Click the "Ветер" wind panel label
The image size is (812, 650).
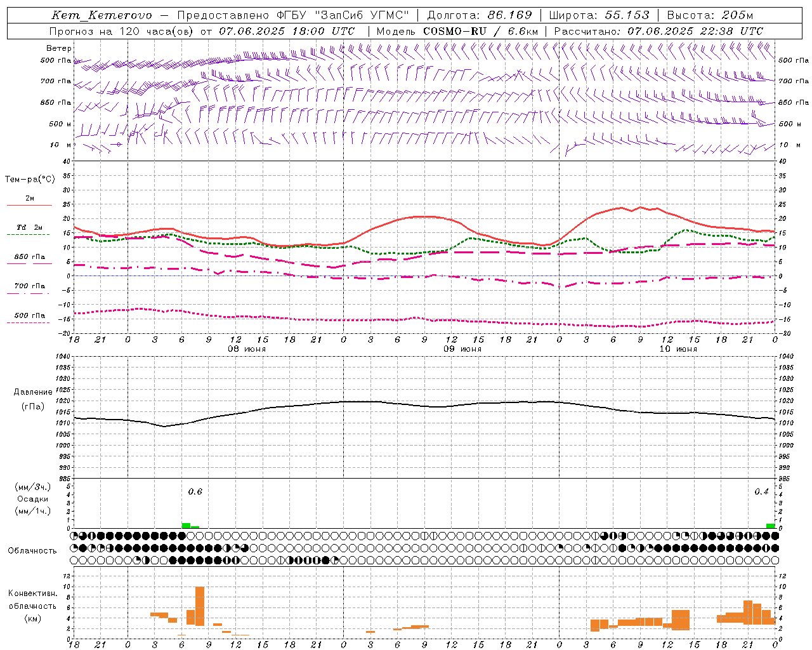pos(59,48)
